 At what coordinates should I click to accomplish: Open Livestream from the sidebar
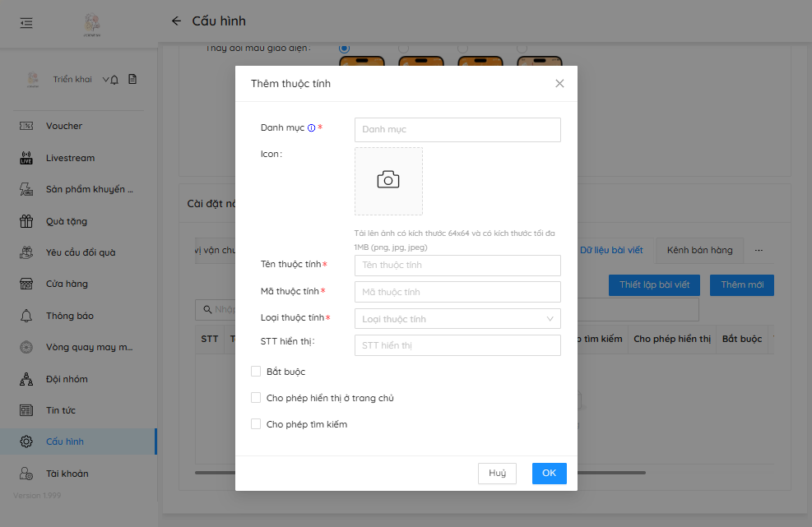click(70, 158)
